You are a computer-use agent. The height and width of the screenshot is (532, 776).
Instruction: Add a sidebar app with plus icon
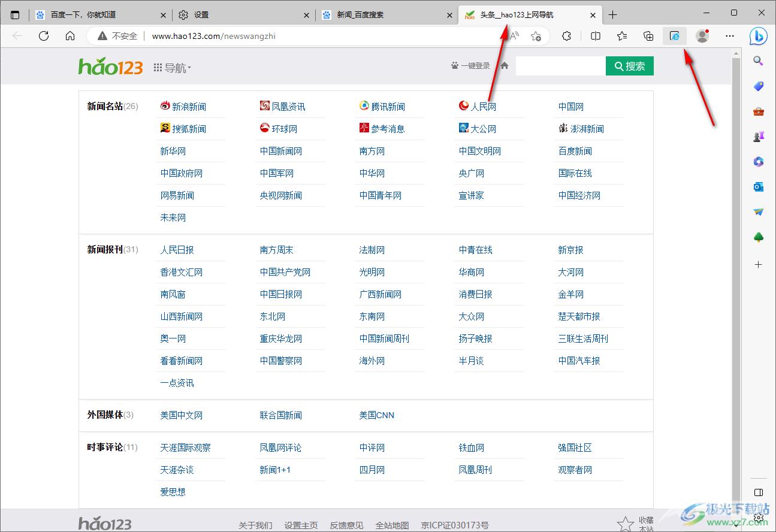click(758, 264)
